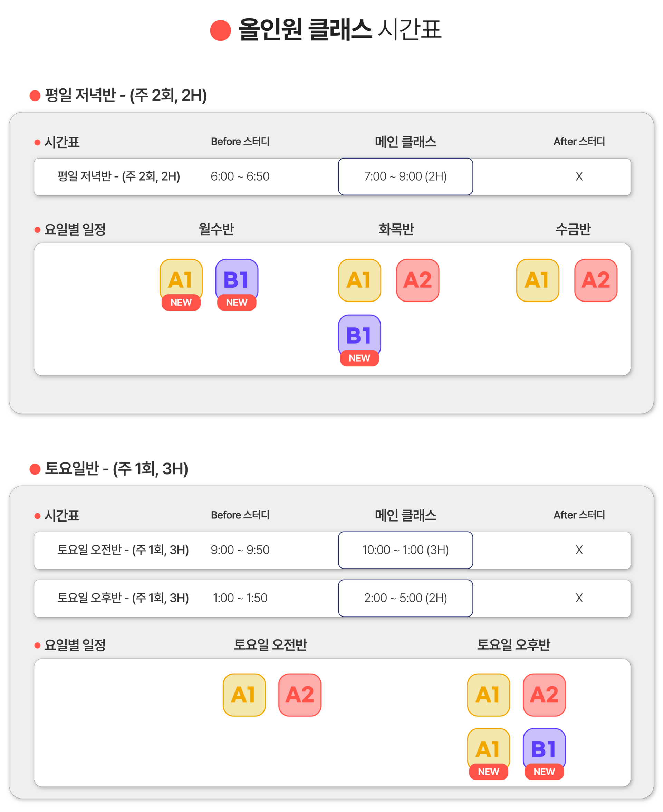Image resolution: width=663 pixels, height=812 pixels.
Task: Click the A1 badge under 수금반
Action: [538, 280]
